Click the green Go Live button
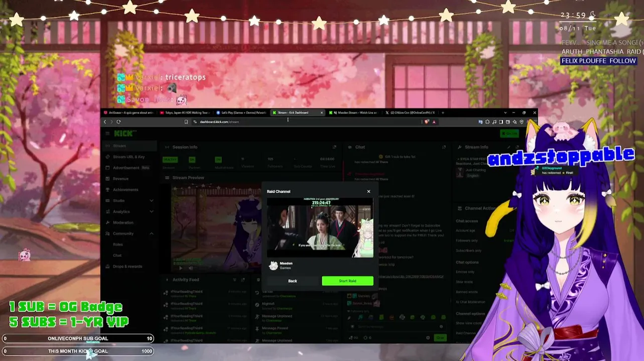644x361 pixels. (x=509, y=133)
